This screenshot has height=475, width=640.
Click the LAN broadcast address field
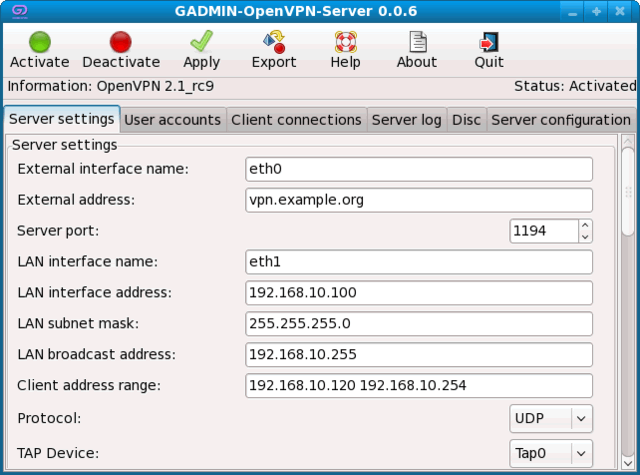tap(419, 354)
